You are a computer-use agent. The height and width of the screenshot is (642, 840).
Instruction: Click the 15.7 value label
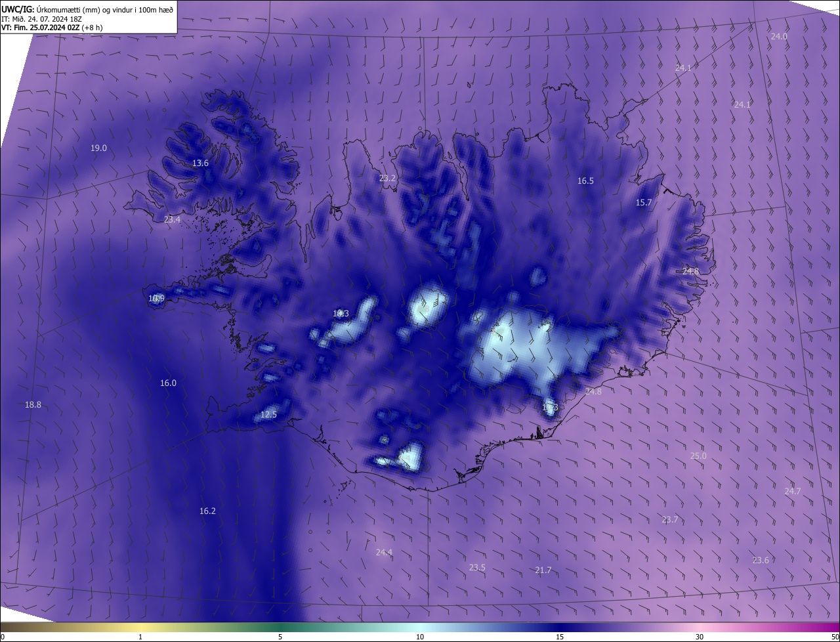tap(644, 203)
